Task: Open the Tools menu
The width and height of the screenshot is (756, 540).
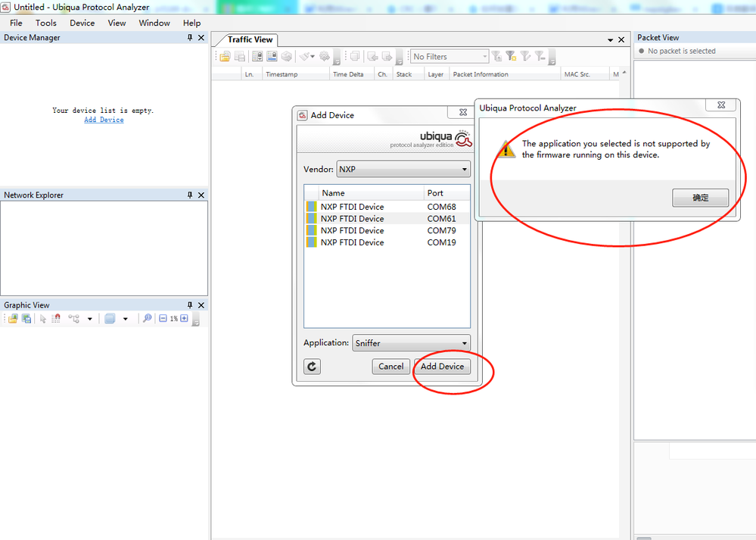Action: point(46,23)
